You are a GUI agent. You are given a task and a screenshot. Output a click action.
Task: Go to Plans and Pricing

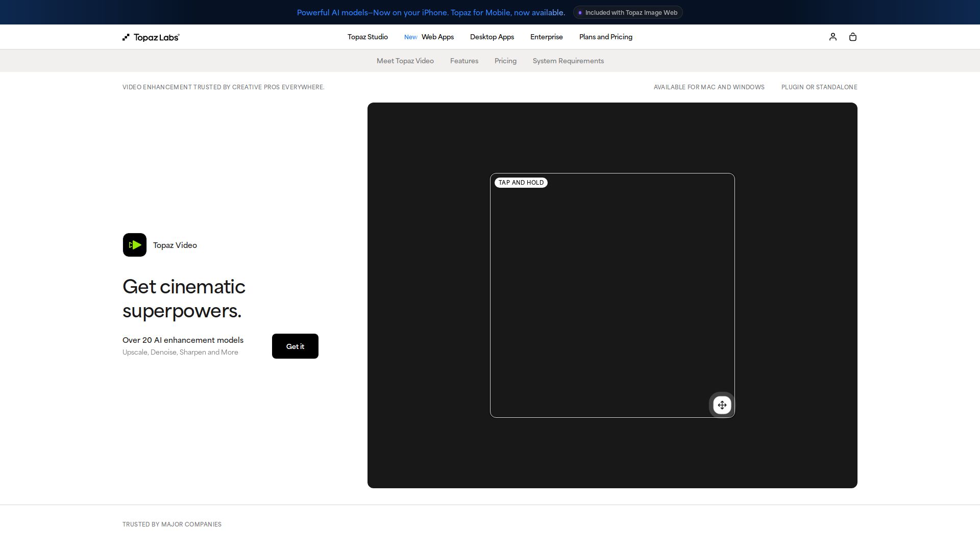pyautogui.click(x=606, y=37)
